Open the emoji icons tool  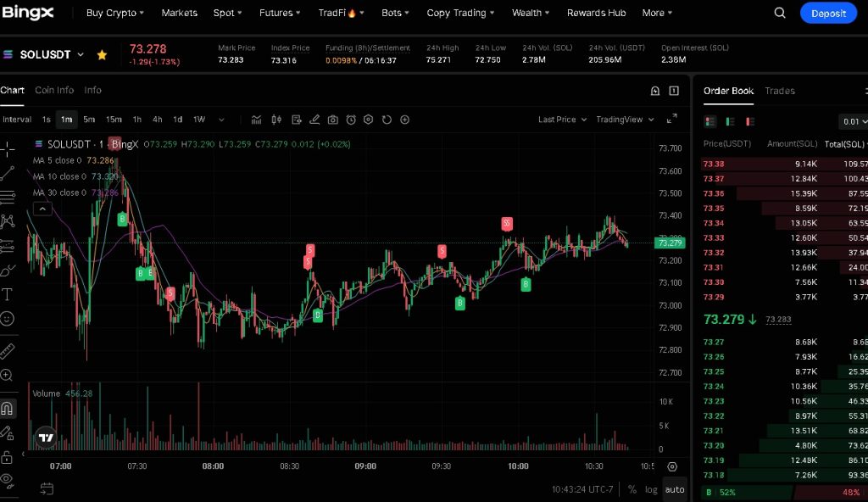pyautogui.click(x=7, y=319)
